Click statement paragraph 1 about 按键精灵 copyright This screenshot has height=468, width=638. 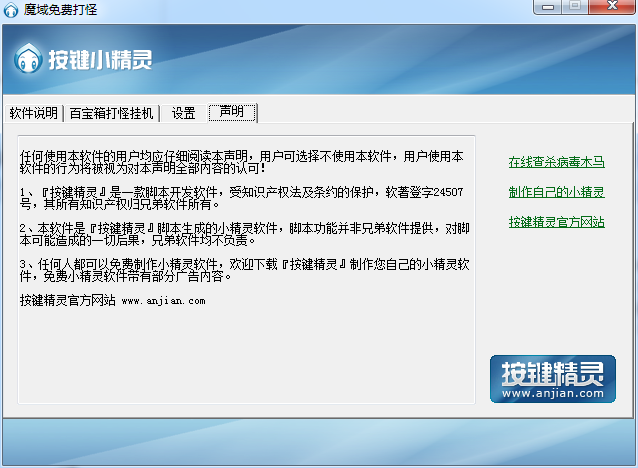pyautogui.click(x=242, y=198)
